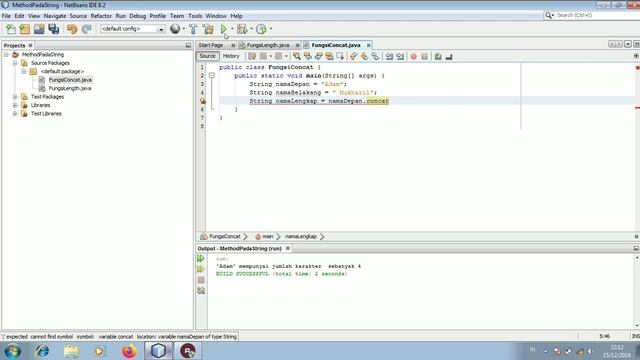Toggle Bookmark editor icon
This screenshot has height=360, width=640.
coord(375,56)
